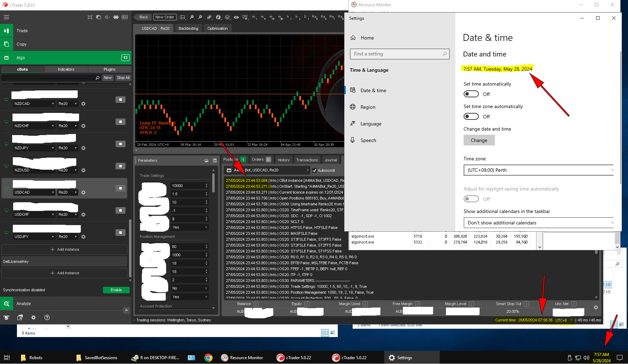Open the indicators function icon
Image resolution: width=628 pixels, height=364 pixels.
(218, 17)
